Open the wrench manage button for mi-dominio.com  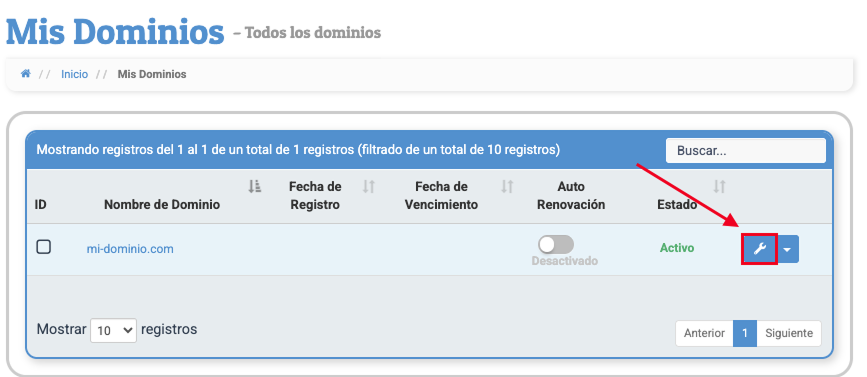[x=759, y=249]
